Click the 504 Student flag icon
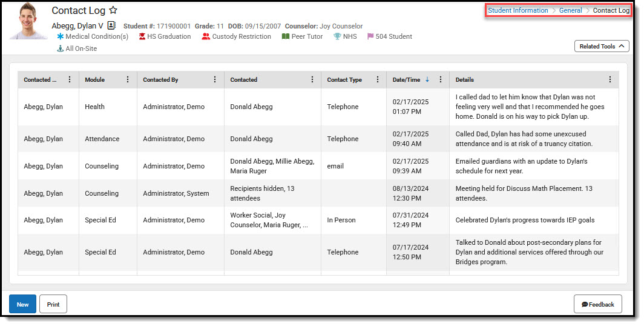 pos(370,36)
